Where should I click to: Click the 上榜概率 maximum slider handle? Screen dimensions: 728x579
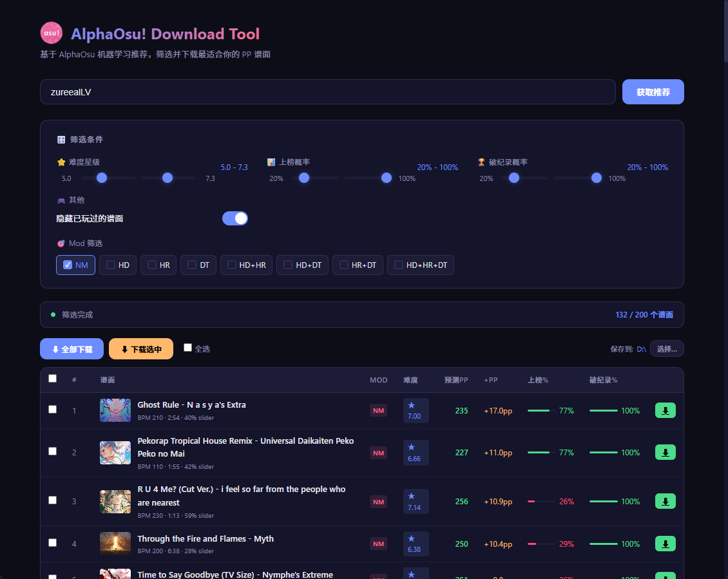[387, 178]
